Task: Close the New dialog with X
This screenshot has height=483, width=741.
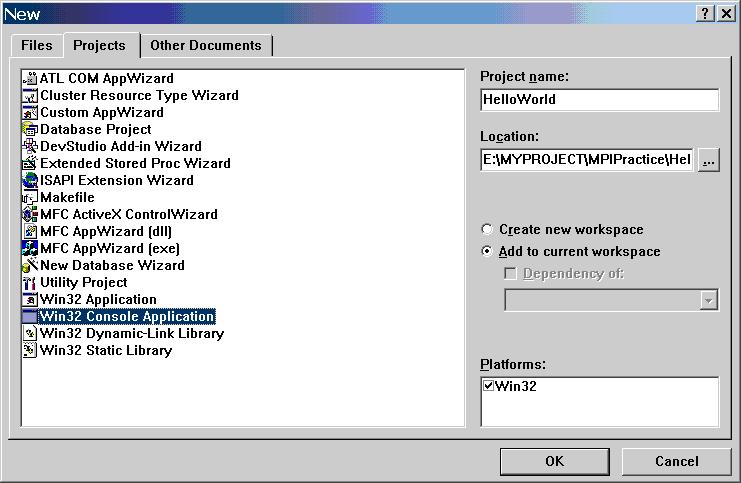Action: [x=726, y=14]
